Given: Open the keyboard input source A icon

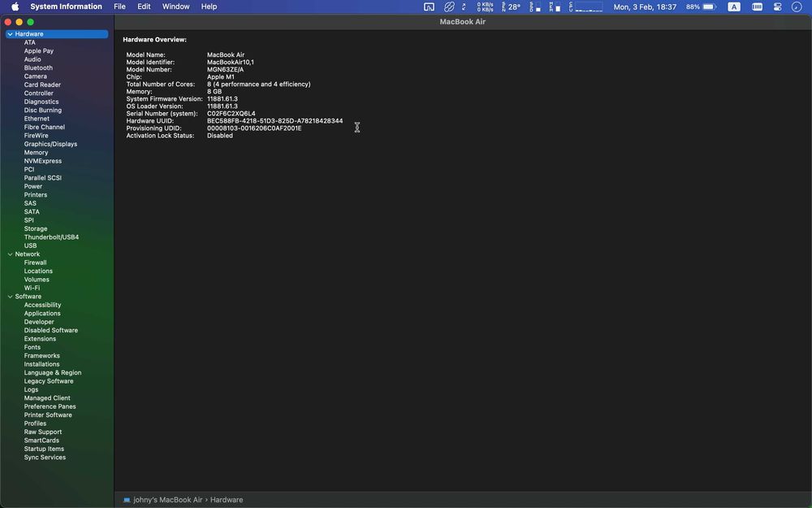Looking at the screenshot, I should click(734, 7).
